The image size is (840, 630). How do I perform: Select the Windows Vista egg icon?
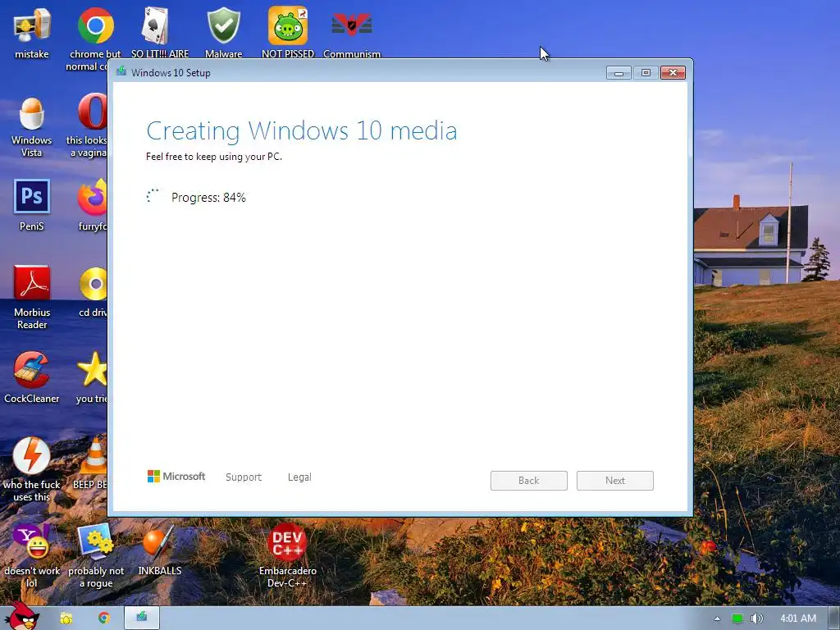[x=32, y=113]
